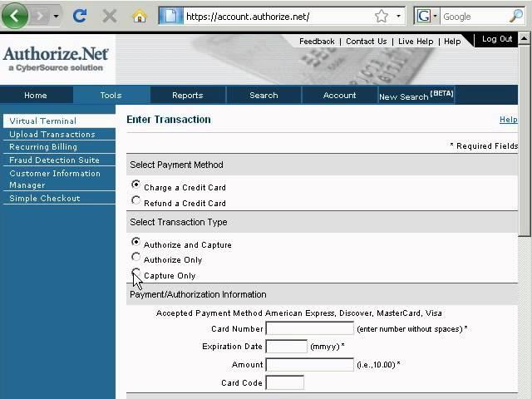Select the Refund a Credit Card radio
This screenshot has height=399, width=532.
[135, 200]
